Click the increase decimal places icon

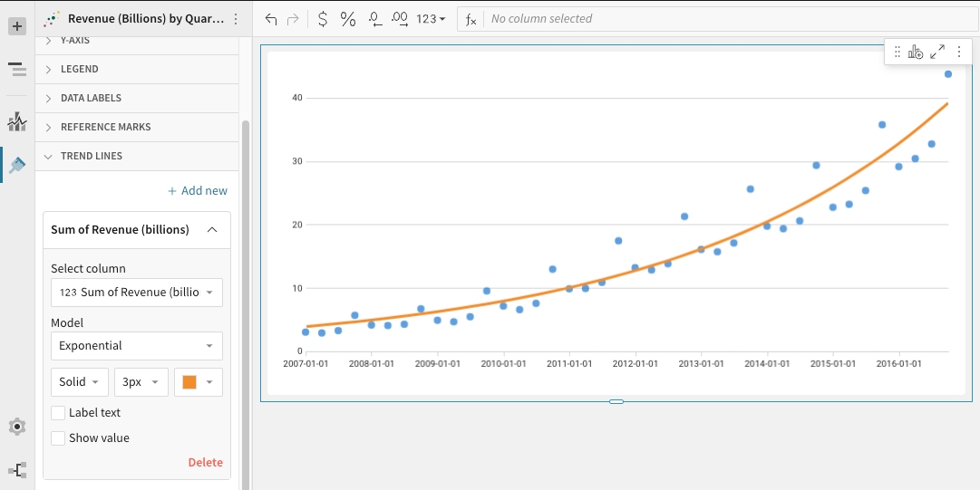(400, 19)
